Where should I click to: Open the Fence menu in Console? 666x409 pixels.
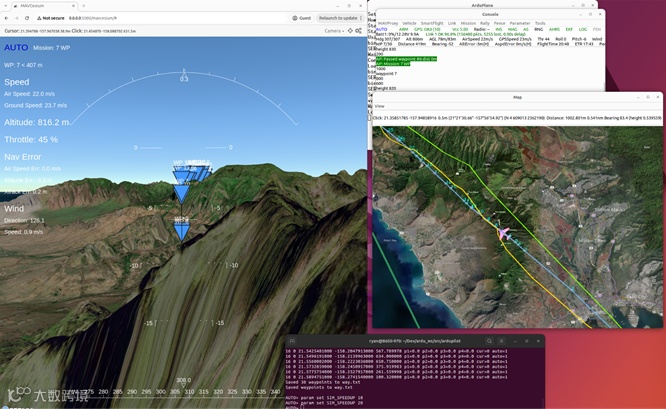[x=500, y=23]
